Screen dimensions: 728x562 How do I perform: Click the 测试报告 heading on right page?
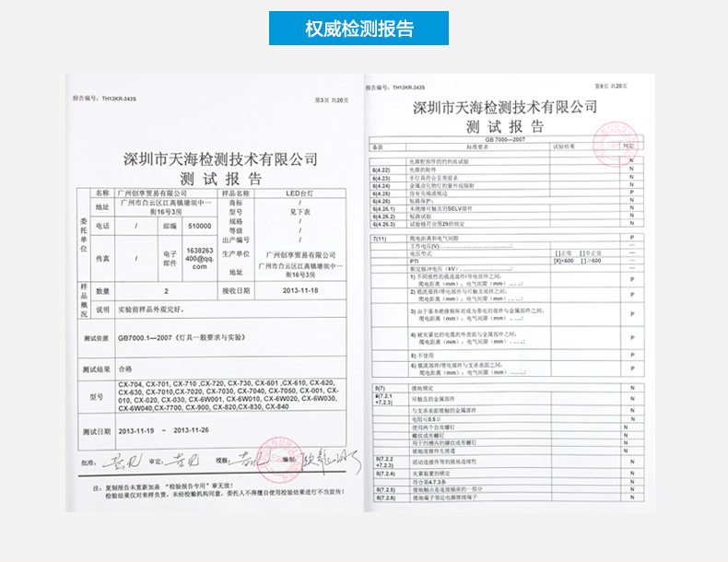(505, 126)
